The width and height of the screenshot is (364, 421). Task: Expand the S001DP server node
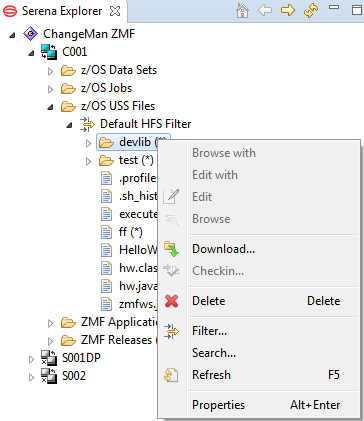pyautogui.click(x=31, y=359)
